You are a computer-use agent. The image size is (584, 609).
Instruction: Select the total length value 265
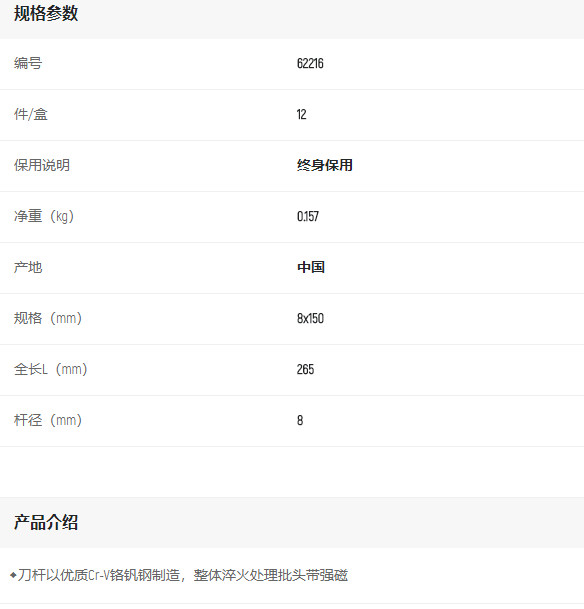pyautogui.click(x=305, y=369)
